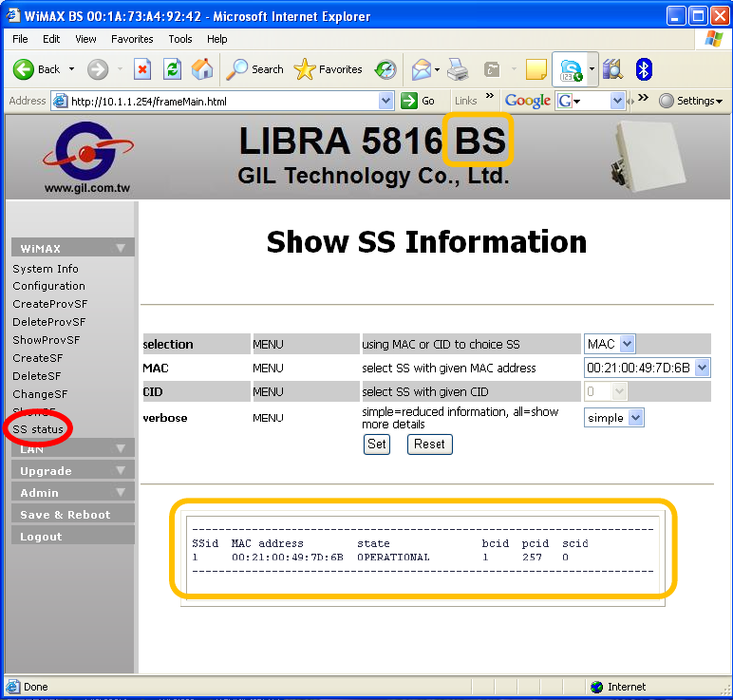
Task: Open DeleteProvSF sidebar link
Action: [49, 322]
